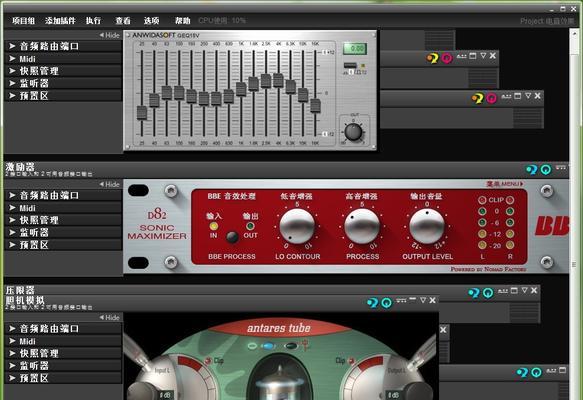
Task: Click the window icon in the 压限器 header
Action: (x=514, y=290)
